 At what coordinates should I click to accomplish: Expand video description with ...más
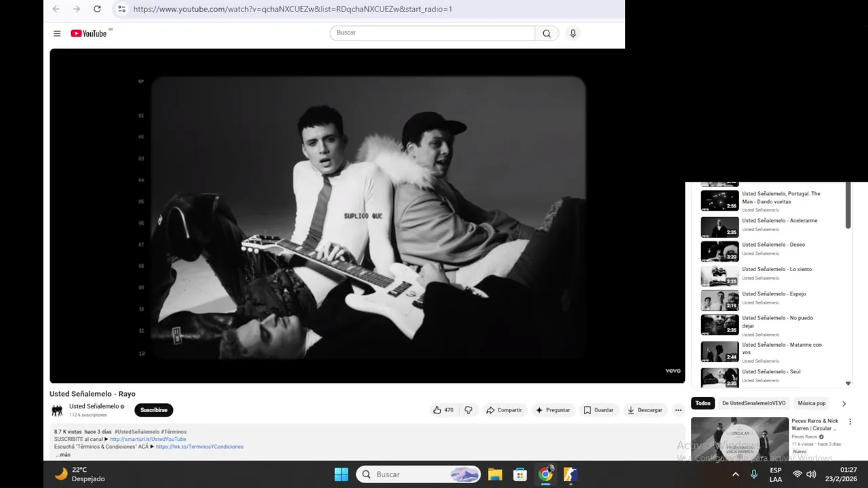click(62, 454)
